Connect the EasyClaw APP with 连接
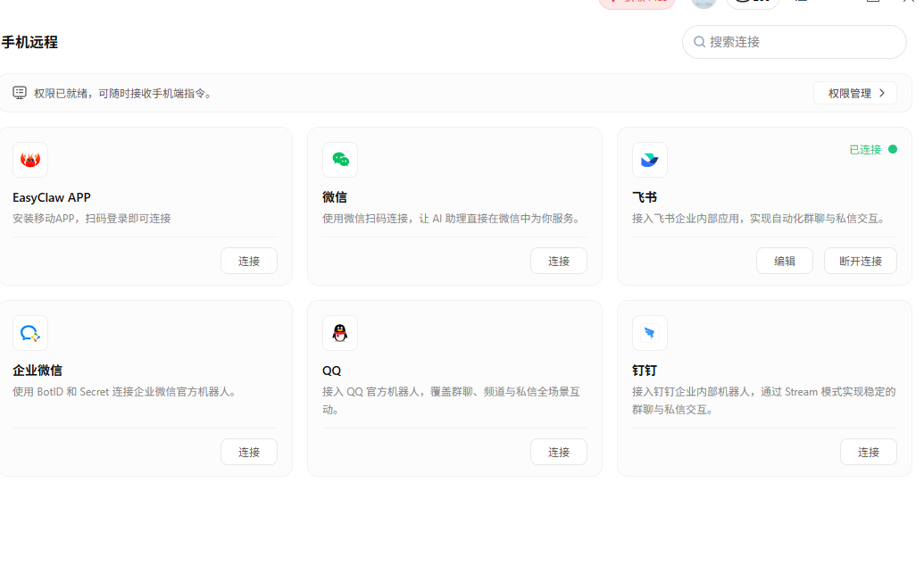Viewport: 924px width, 583px height. tap(249, 261)
